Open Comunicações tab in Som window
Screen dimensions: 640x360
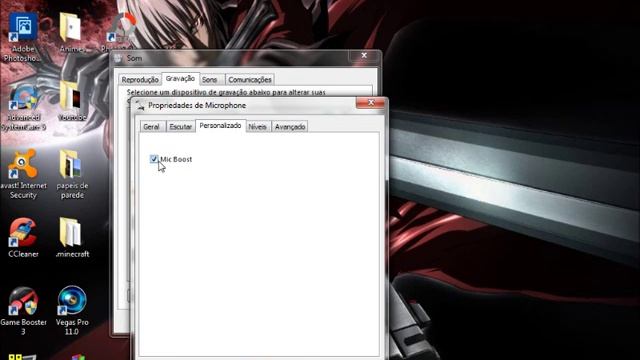tap(250, 80)
